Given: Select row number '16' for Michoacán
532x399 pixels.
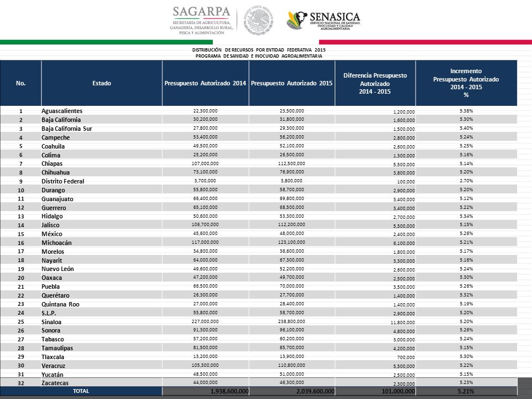Looking at the screenshot, I should (21, 243).
